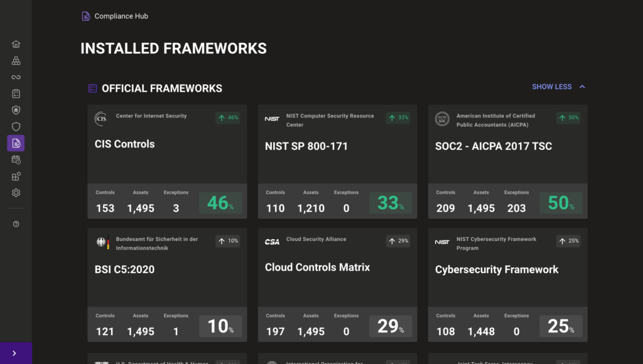The width and height of the screenshot is (643, 364).
Task: Click the 50% trend badge on SOC2 card
Action: (568, 117)
